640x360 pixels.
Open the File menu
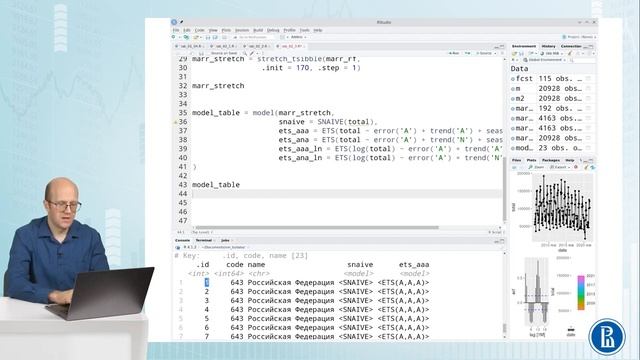tap(176, 30)
